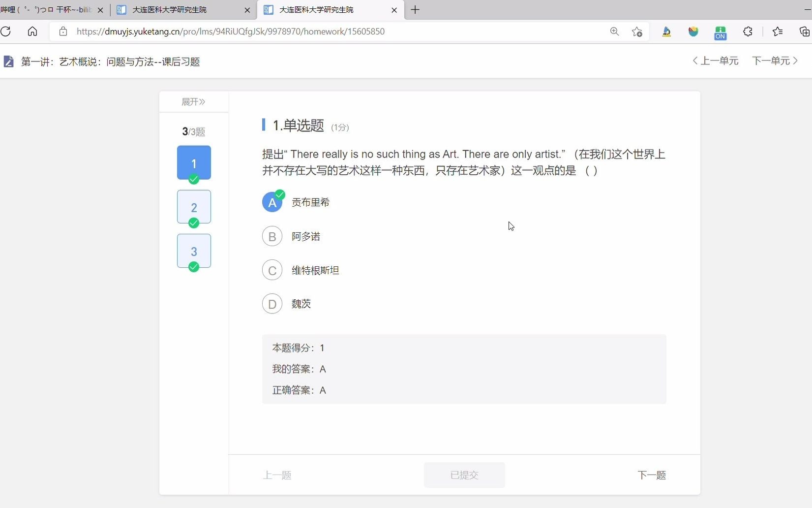Viewport: 812px width, 508px height.
Task: Click the 1.单选题 question heading
Action: [x=299, y=126]
